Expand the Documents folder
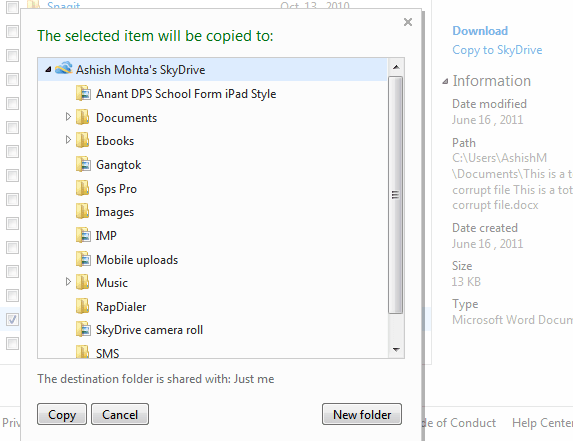This screenshot has width=573, height=441. (x=68, y=117)
